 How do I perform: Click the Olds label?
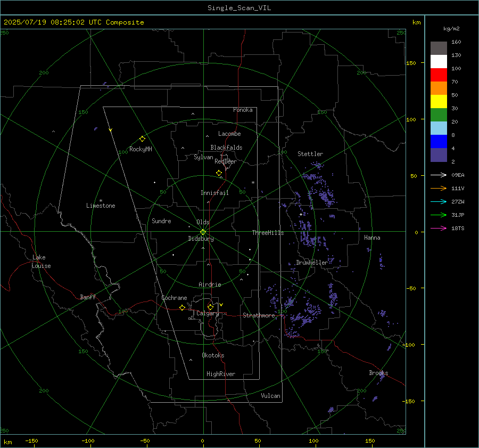[x=203, y=222]
